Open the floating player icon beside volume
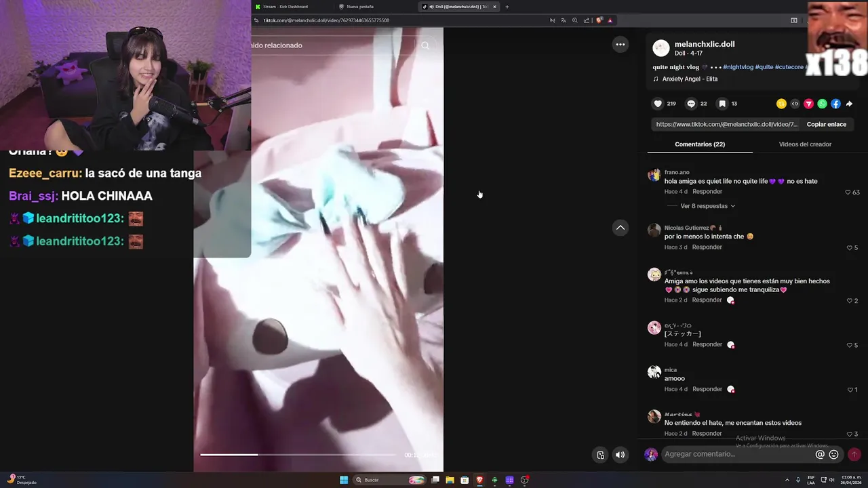The image size is (868, 488). click(x=600, y=455)
